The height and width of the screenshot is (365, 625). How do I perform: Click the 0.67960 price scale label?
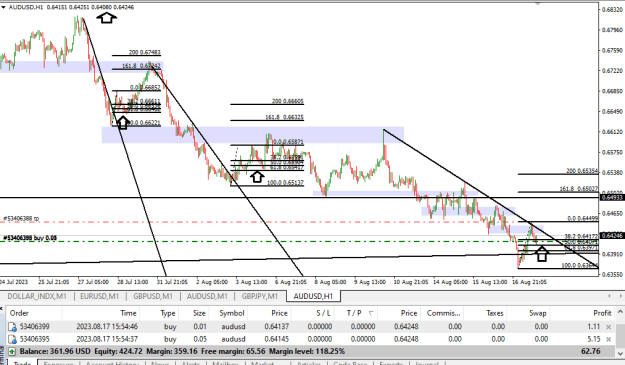point(612,30)
